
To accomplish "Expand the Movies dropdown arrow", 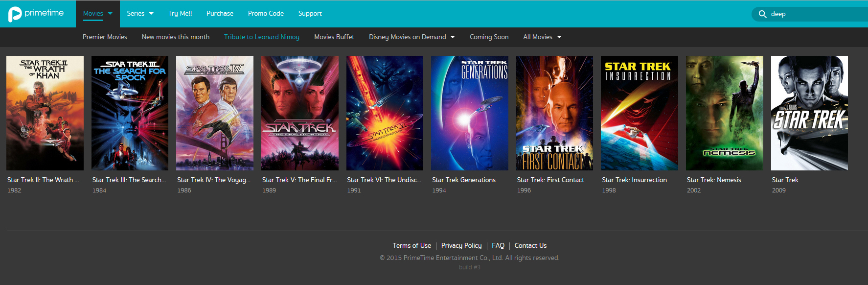I will pos(110,14).
